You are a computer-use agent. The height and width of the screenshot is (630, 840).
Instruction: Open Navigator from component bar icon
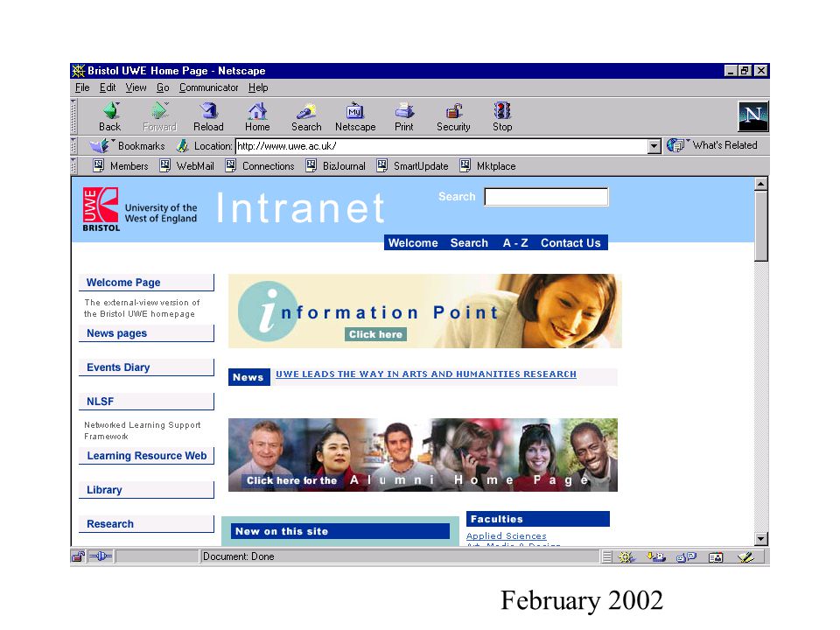pyautogui.click(x=626, y=557)
